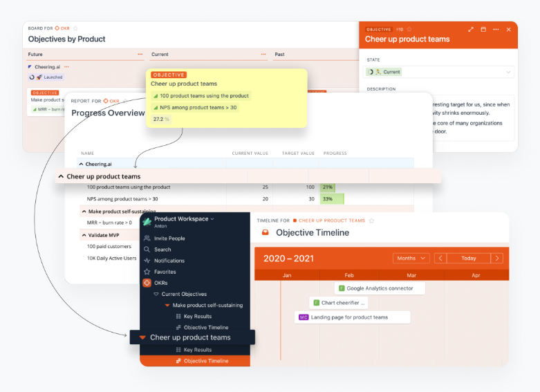
Task: Collapse the Current Objectives tree node
Action: [156, 295]
